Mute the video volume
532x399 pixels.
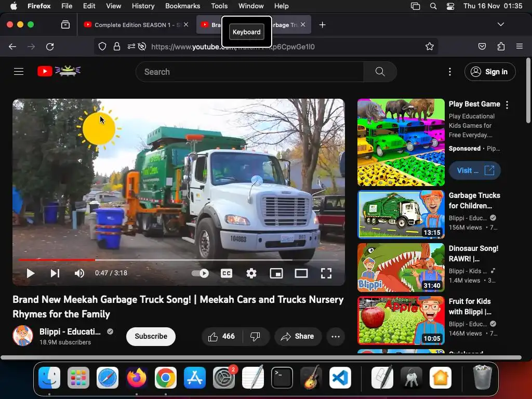tap(79, 273)
